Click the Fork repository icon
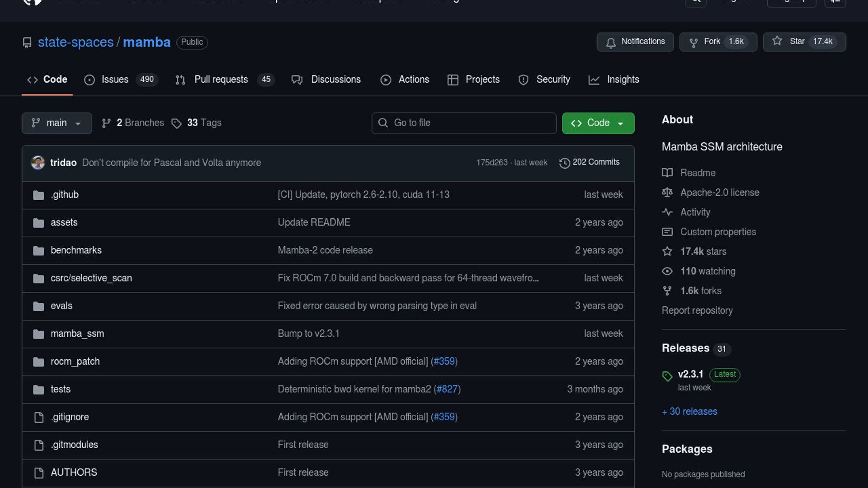This screenshot has height=488, width=868. [x=693, y=42]
